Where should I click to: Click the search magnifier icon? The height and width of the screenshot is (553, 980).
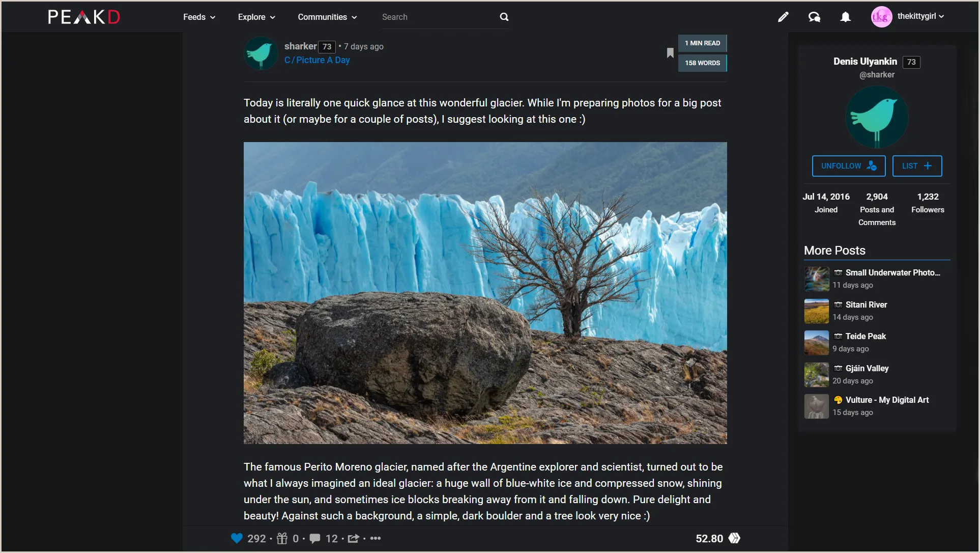(x=504, y=17)
